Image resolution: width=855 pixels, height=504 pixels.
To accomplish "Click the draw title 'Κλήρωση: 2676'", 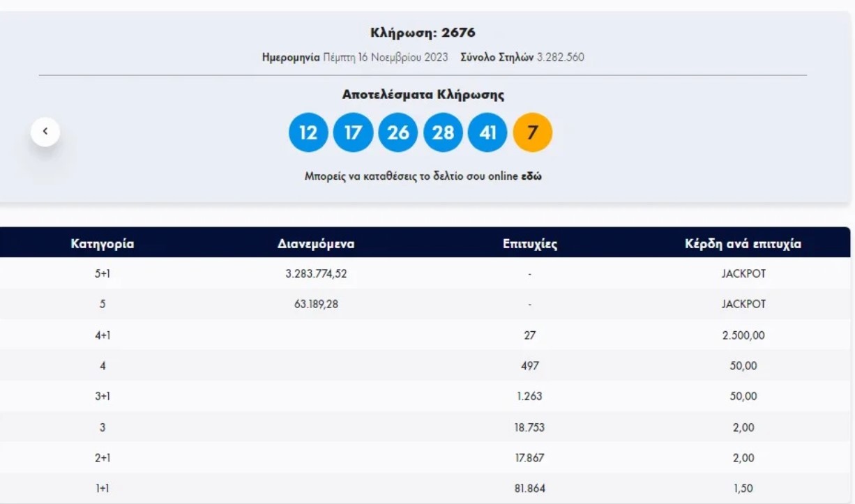I will click(x=423, y=33).
